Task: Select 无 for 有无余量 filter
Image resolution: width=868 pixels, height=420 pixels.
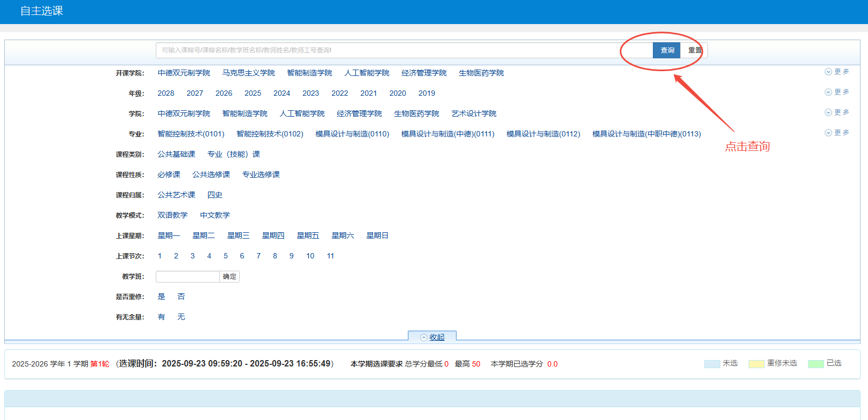Action: click(181, 317)
